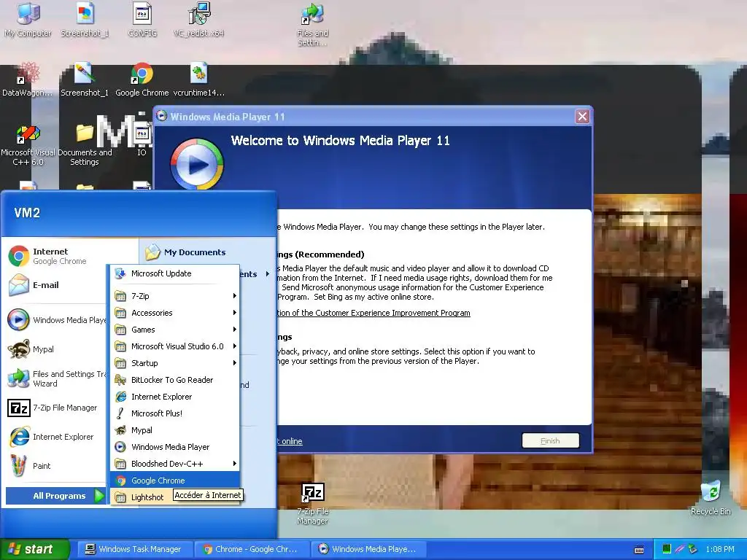This screenshot has height=560, width=747.
Task: Click the VM2 user name header
Action: coord(27,213)
